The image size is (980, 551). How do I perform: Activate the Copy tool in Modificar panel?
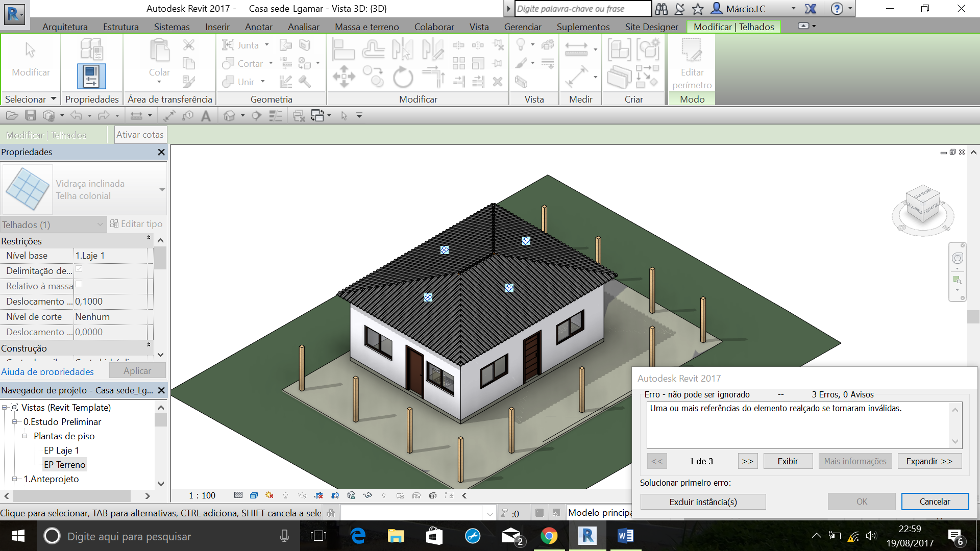coord(373,77)
